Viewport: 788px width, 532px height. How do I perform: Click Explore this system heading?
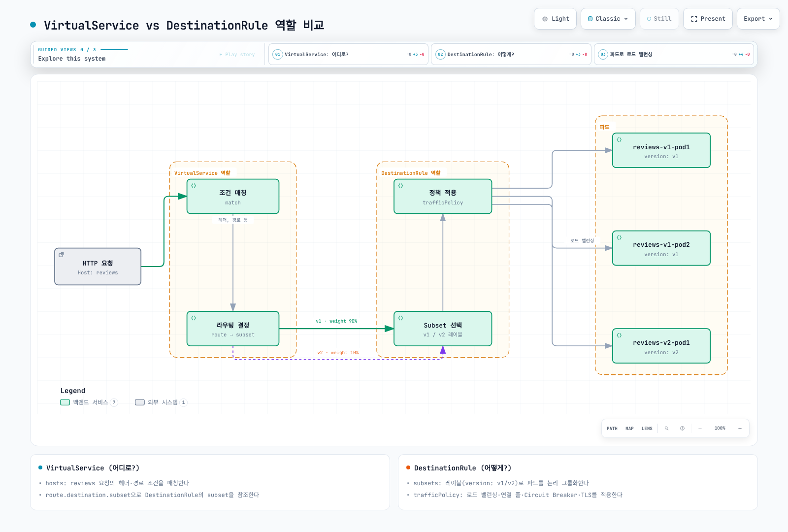72,59
